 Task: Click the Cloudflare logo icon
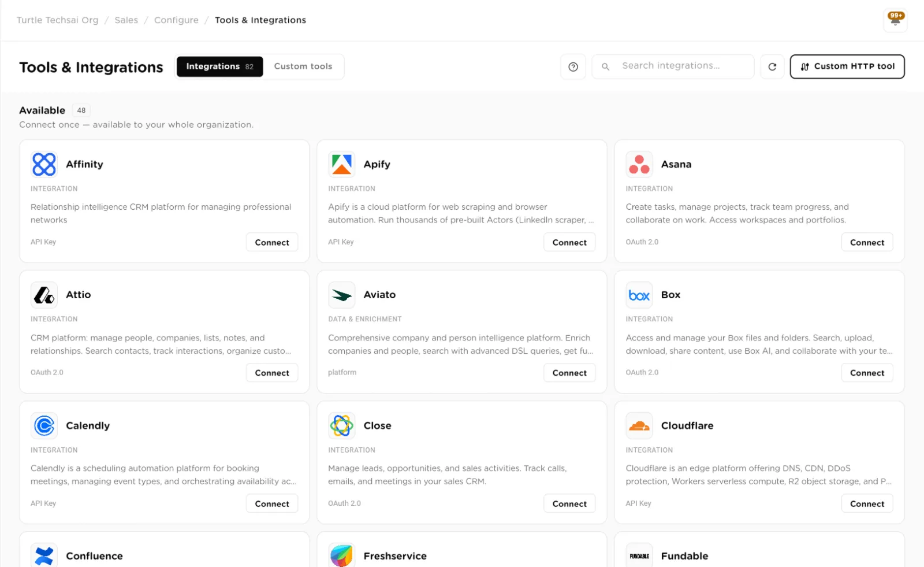[x=639, y=425]
